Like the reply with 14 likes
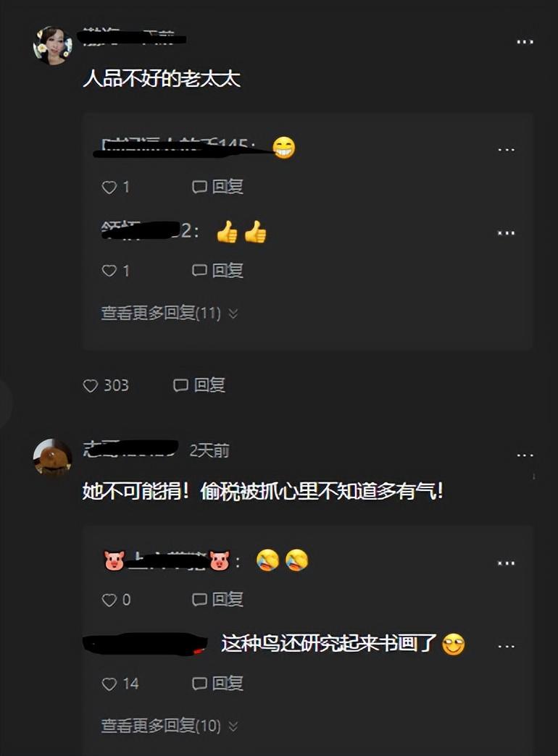The height and width of the screenshot is (756, 558). click(109, 684)
